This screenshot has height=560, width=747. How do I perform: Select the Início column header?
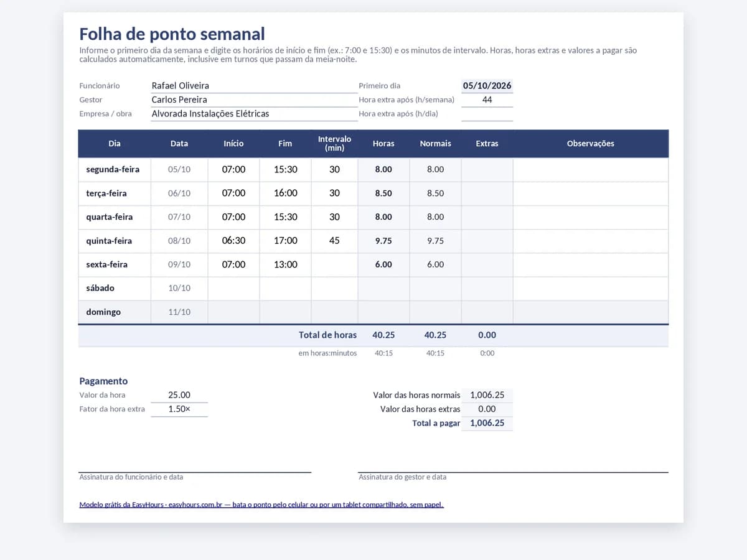[x=233, y=144]
